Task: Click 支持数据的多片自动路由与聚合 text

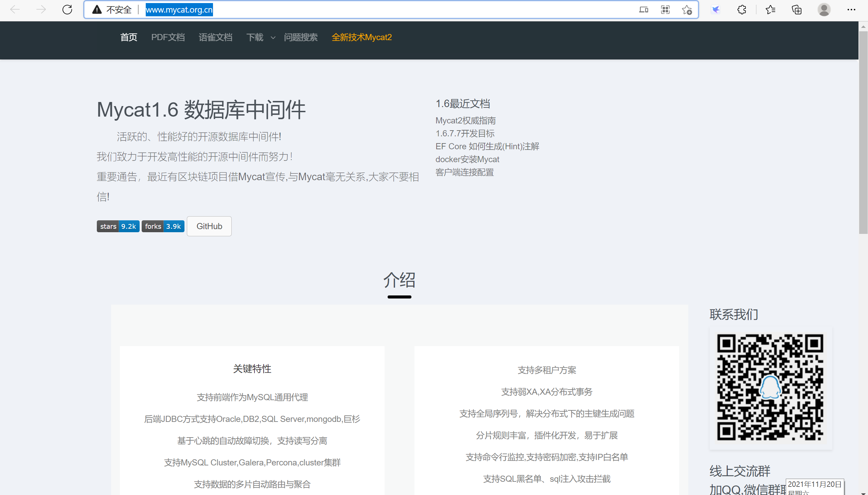Action: [252, 484]
